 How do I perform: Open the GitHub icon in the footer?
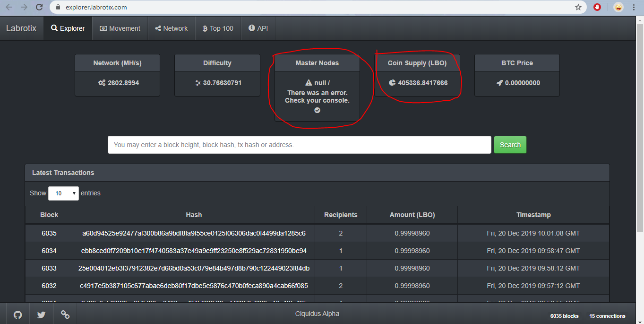point(17,314)
